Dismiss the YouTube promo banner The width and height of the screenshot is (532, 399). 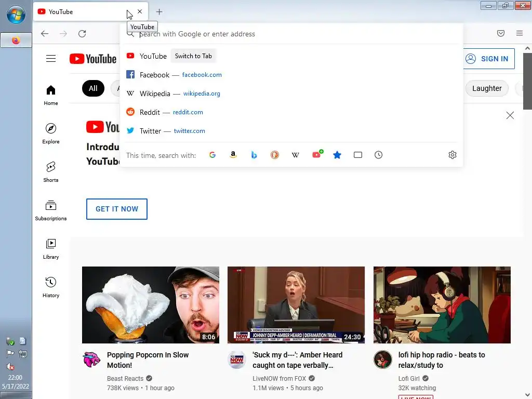(x=510, y=115)
